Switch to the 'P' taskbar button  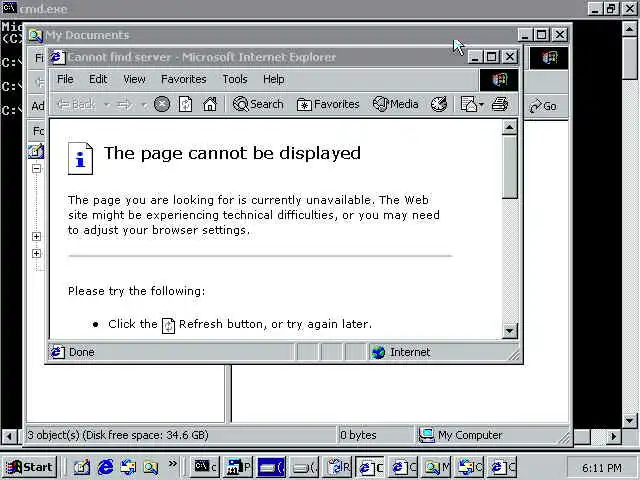(238, 467)
